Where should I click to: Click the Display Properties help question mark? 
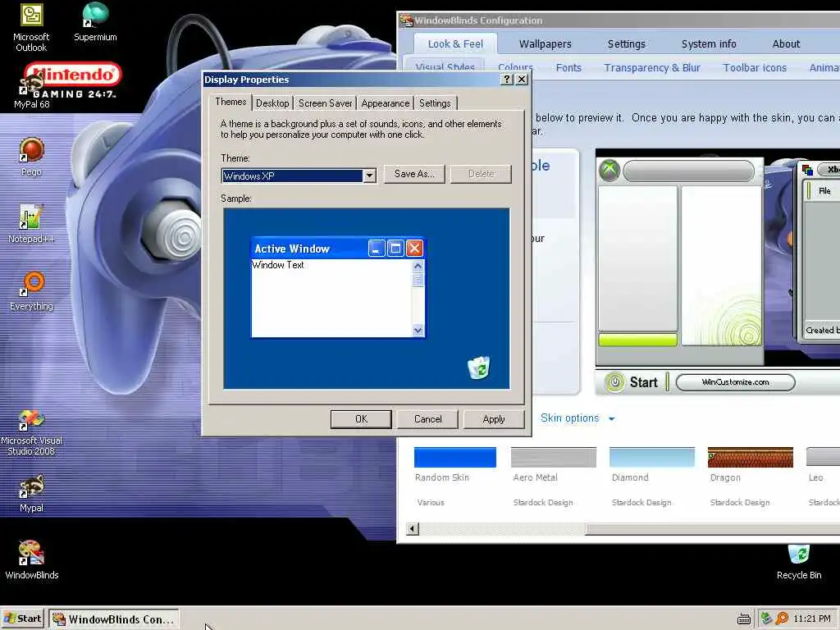click(x=506, y=80)
